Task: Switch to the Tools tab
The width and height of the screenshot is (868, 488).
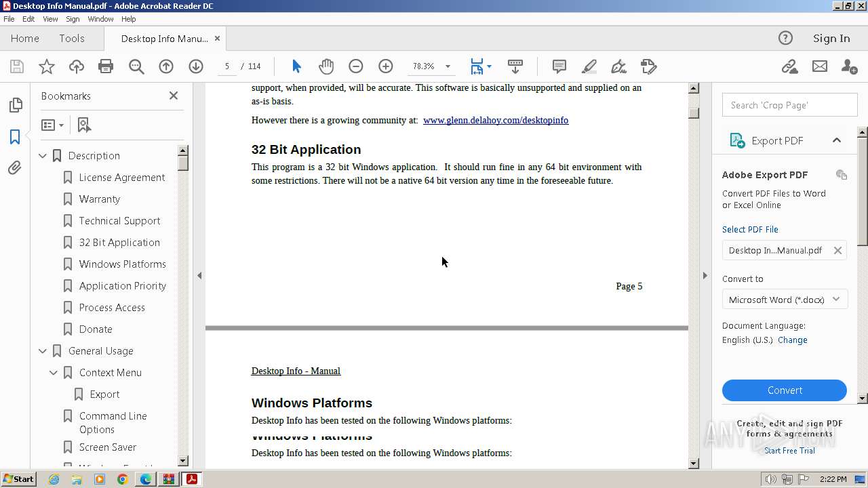Action: pyautogui.click(x=72, y=39)
